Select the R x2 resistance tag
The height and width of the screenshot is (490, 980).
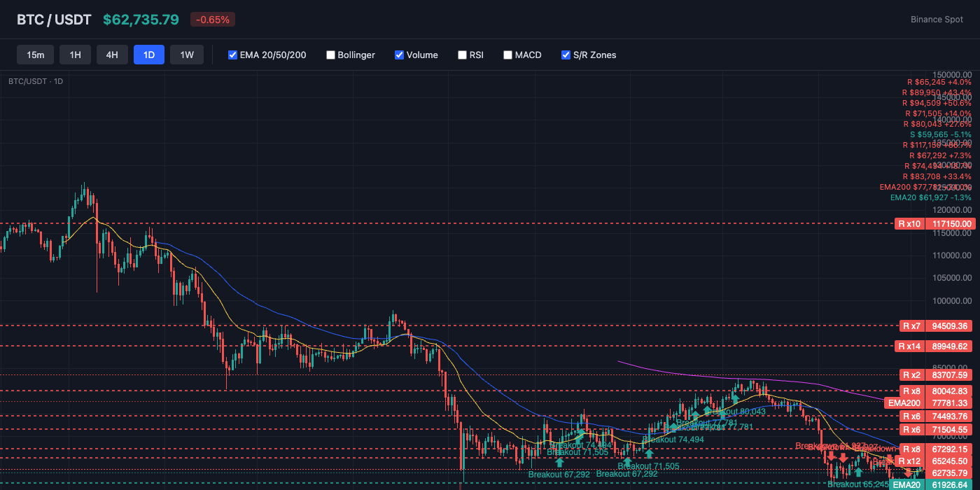point(911,374)
